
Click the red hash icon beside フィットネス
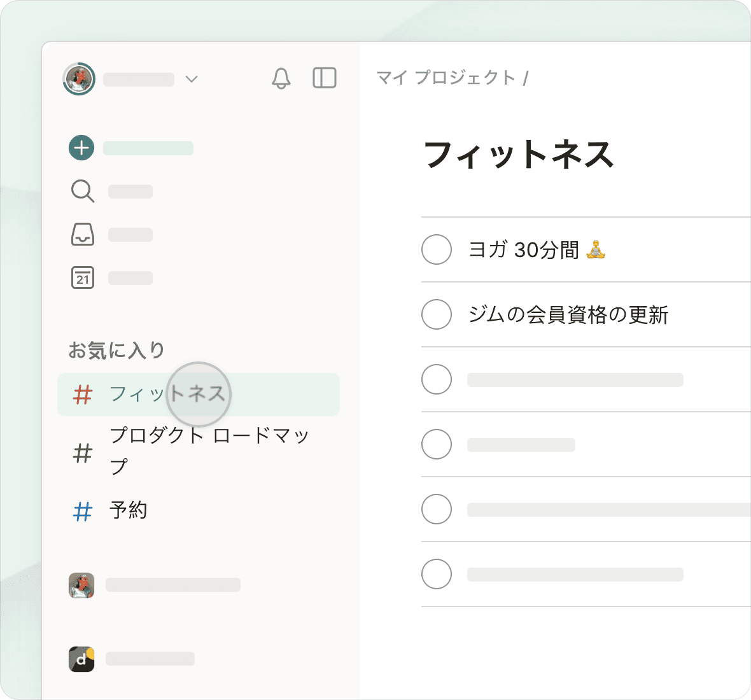(83, 395)
